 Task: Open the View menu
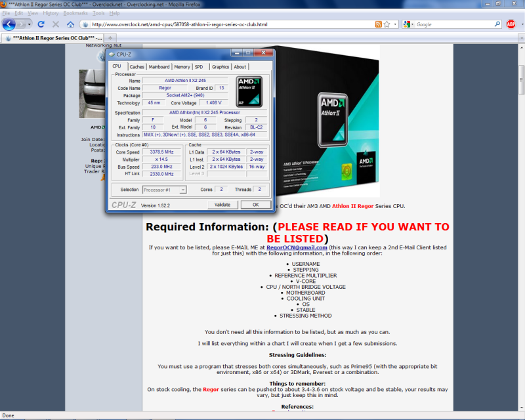(33, 13)
